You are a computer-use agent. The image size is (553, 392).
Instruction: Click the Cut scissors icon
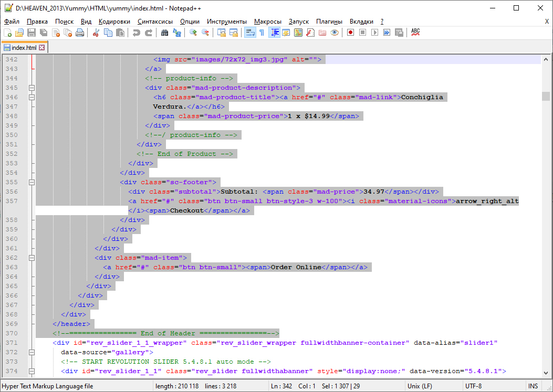click(96, 33)
